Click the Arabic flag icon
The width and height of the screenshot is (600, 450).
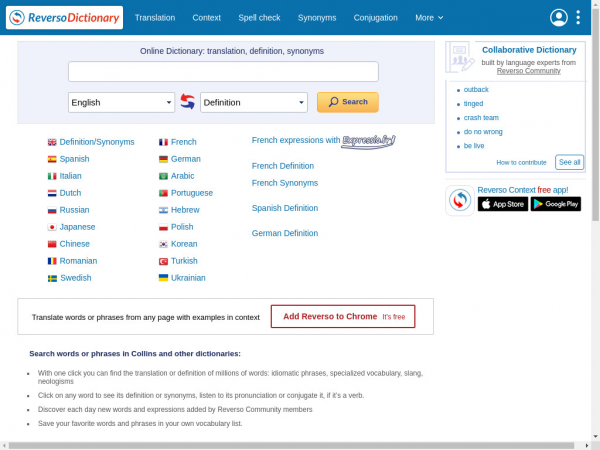(163, 176)
